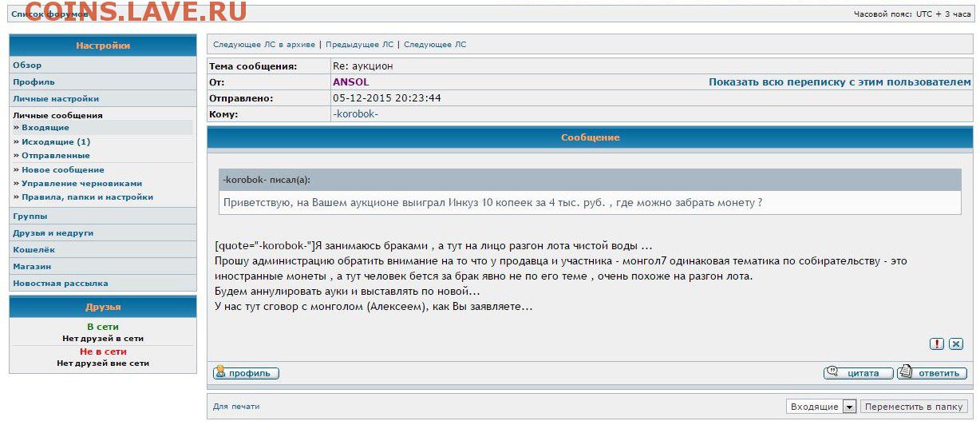Compose Новое сообщение
This screenshot has height=425, width=980.
(x=63, y=170)
